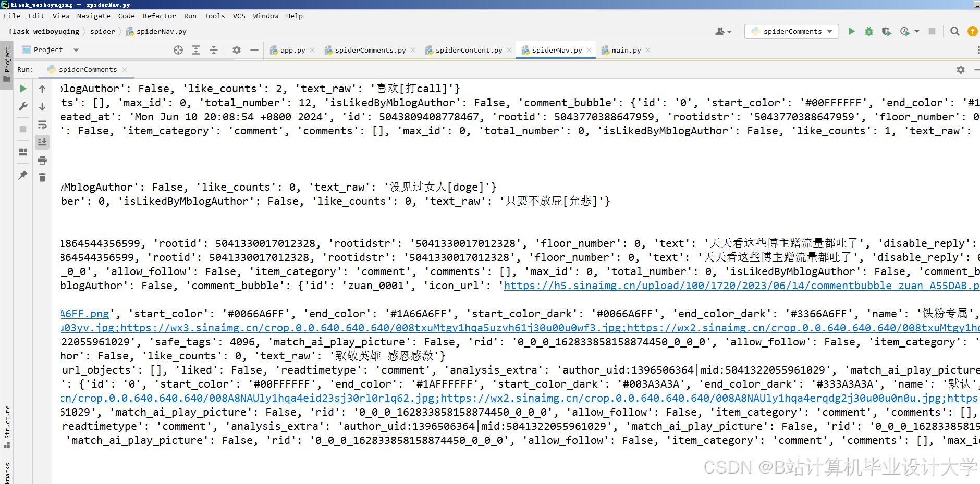Enable Scroll to End in console
The width and height of the screenshot is (980, 484).
tap(42, 142)
